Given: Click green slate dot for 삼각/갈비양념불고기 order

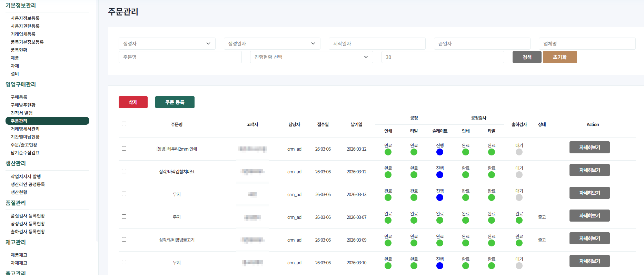Looking at the screenshot, I should [439, 243].
